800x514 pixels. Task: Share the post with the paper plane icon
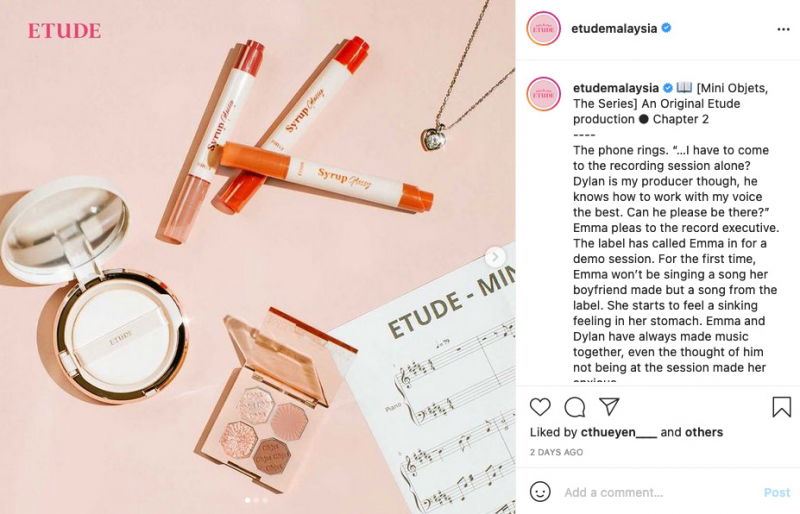(x=609, y=406)
